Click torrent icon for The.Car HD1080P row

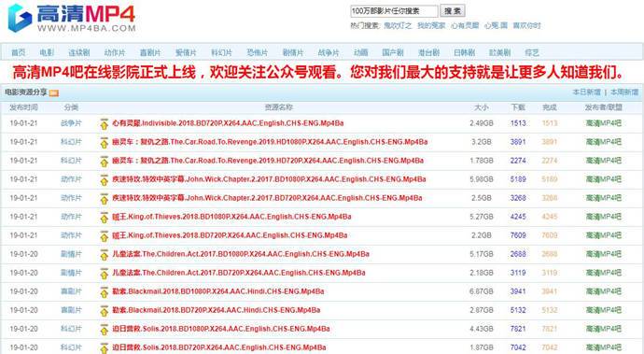pos(105,143)
